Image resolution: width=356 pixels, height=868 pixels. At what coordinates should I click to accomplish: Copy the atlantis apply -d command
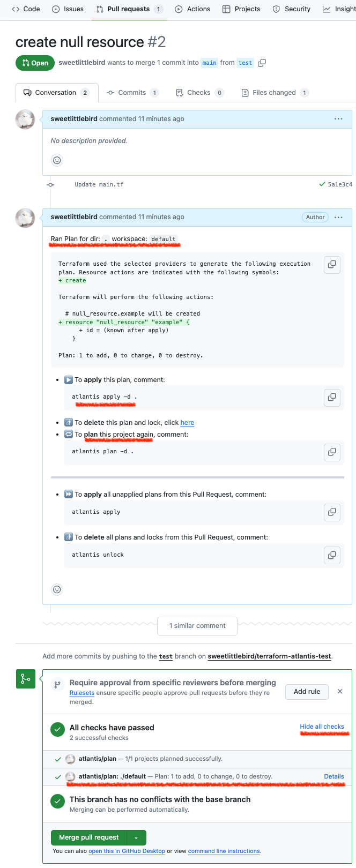332,398
